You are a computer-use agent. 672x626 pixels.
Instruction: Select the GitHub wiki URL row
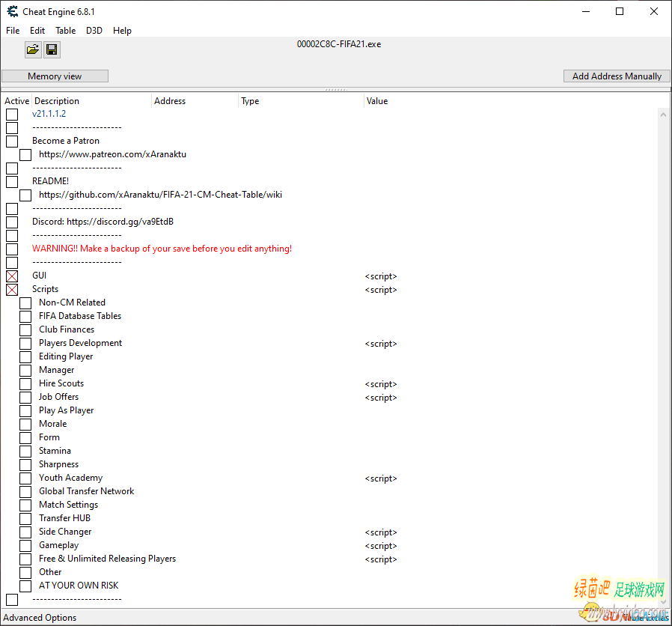(x=160, y=195)
